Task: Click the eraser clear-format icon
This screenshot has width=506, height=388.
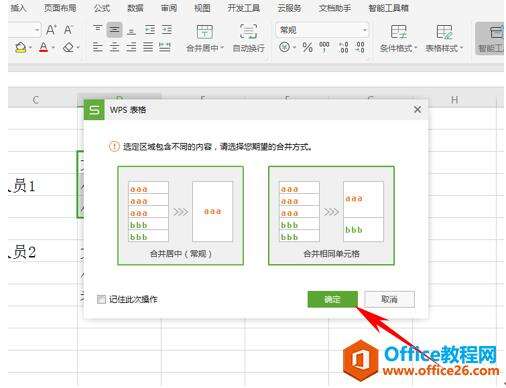Action: click(69, 48)
